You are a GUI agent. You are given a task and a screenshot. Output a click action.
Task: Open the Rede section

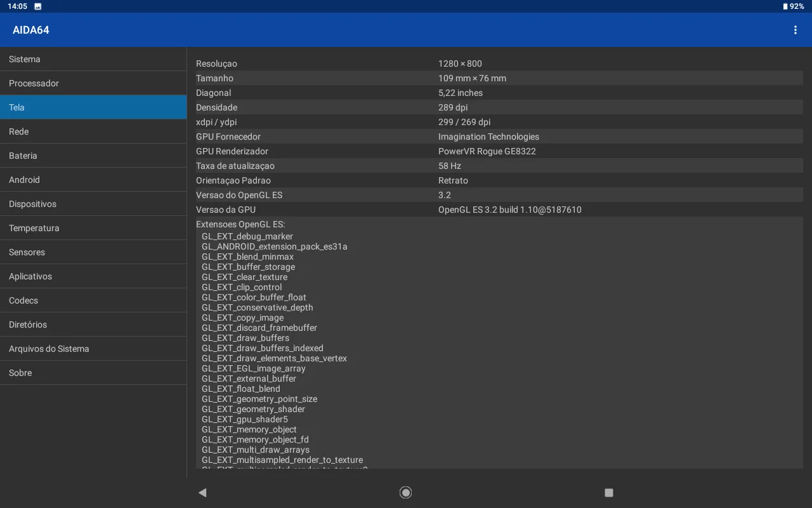click(x=93, y=131)
